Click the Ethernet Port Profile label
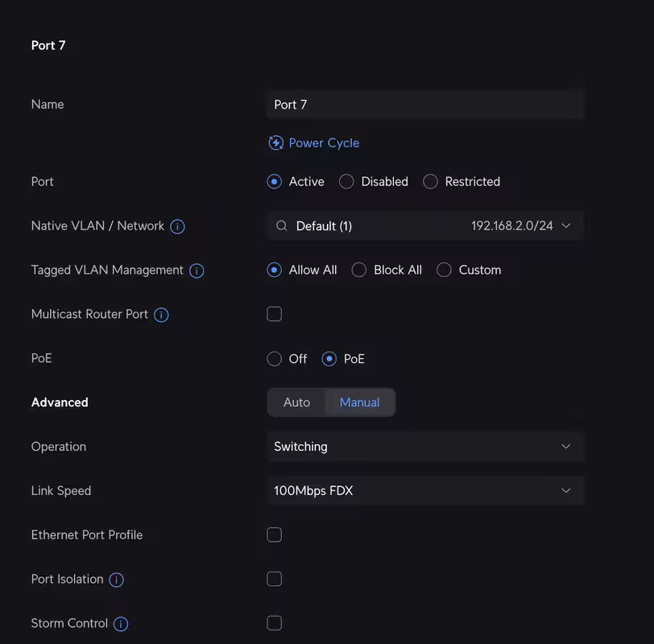 click(87, 535)
